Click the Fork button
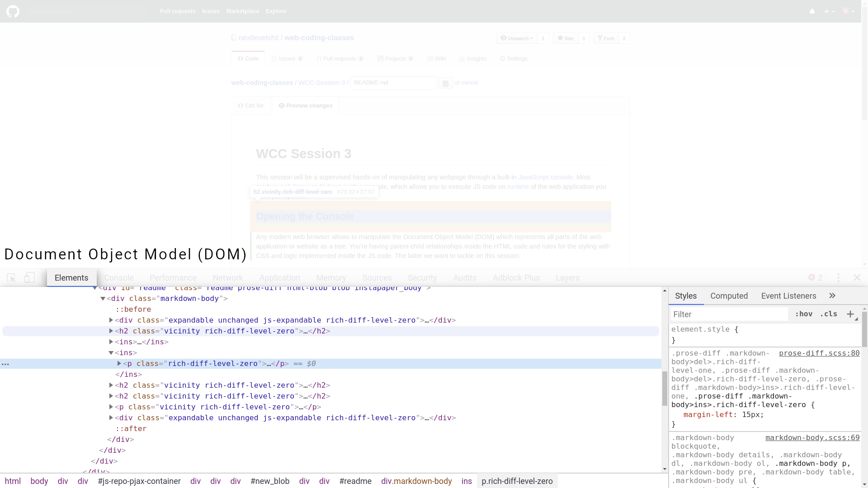Screen dimensions: 868x488 [606, 38]
